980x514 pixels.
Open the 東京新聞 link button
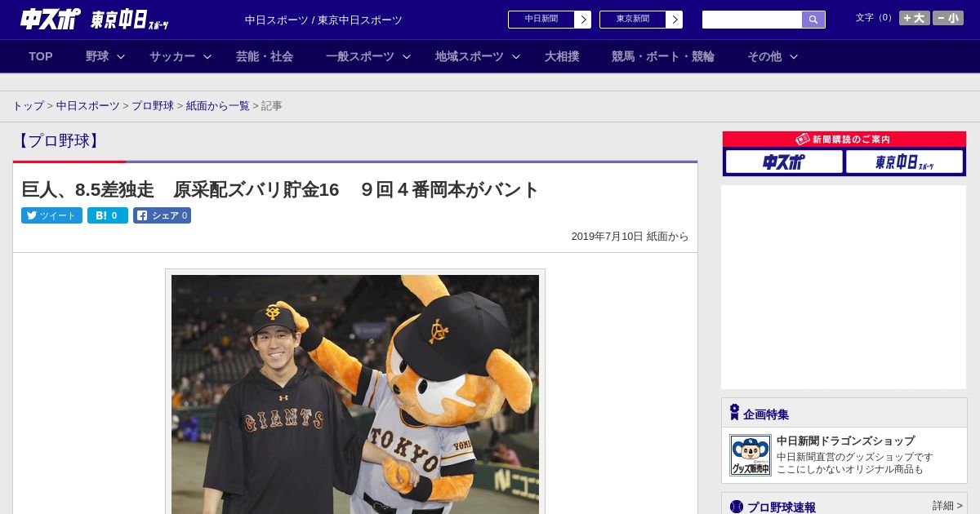coord(633,20)
